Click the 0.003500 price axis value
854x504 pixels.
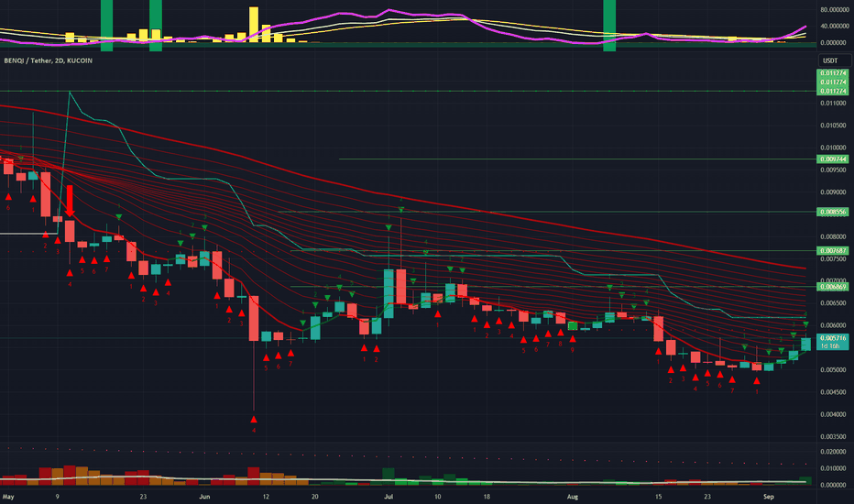[833, 437]
